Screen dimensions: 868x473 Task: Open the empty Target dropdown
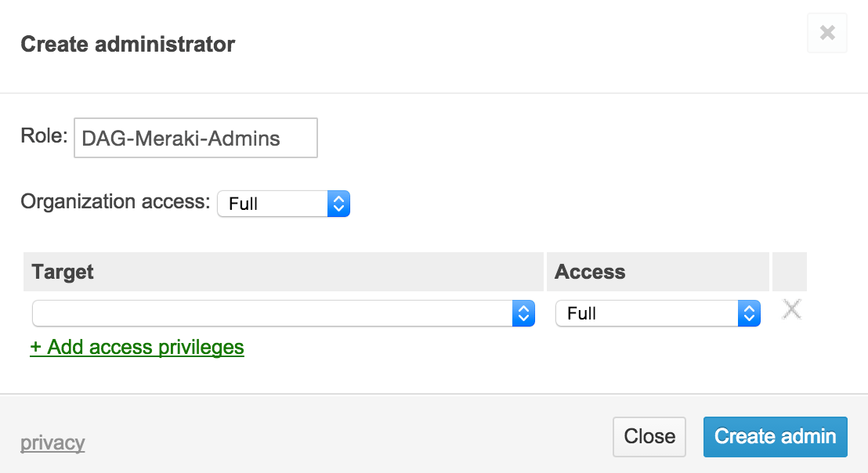[x=283, y=313]
